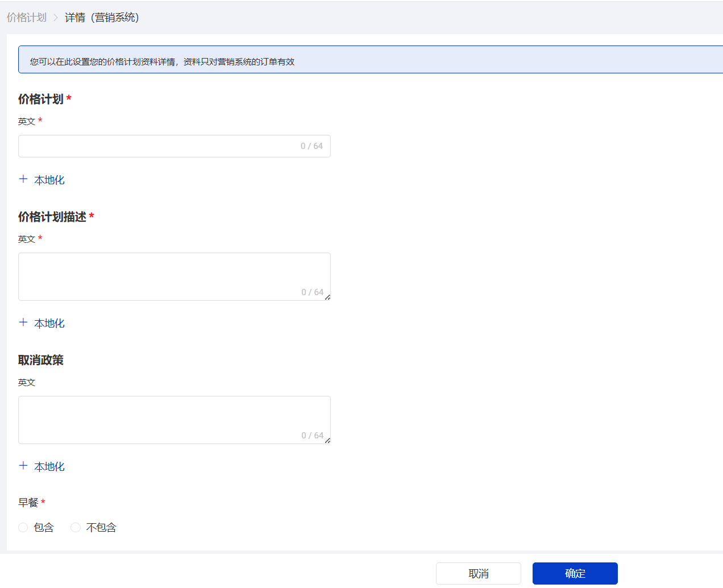Expand 本地化 options for 价格计划描述
This screenshot has height=588, width=723.
49,324
